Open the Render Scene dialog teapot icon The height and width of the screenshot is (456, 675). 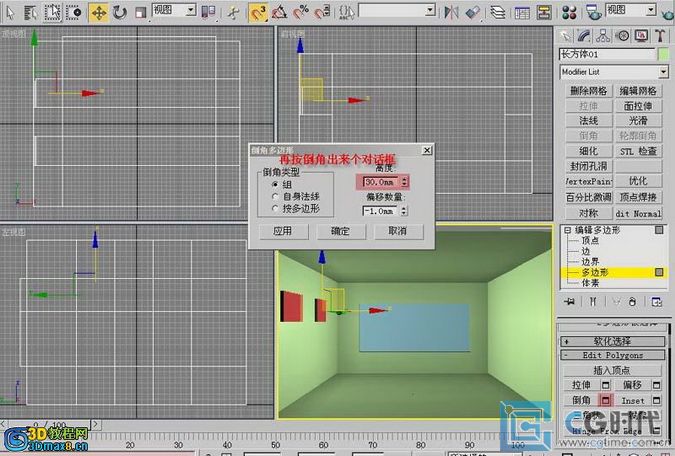[594, 12]
